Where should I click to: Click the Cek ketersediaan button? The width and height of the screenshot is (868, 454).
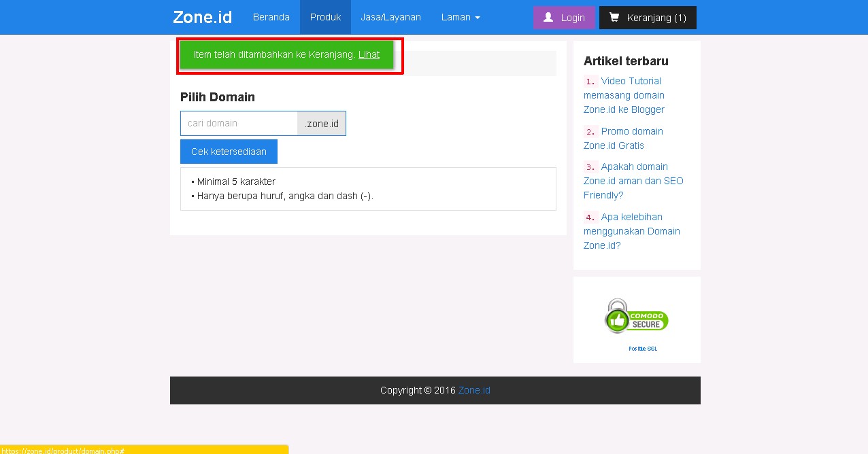pos(229,152)
